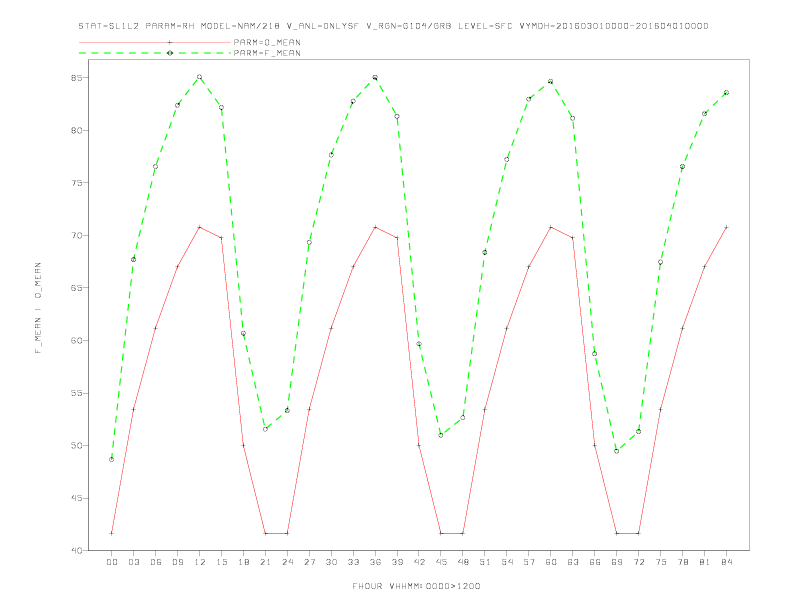Click red O_MEAN peak marker at hour 36

(375, 227)
